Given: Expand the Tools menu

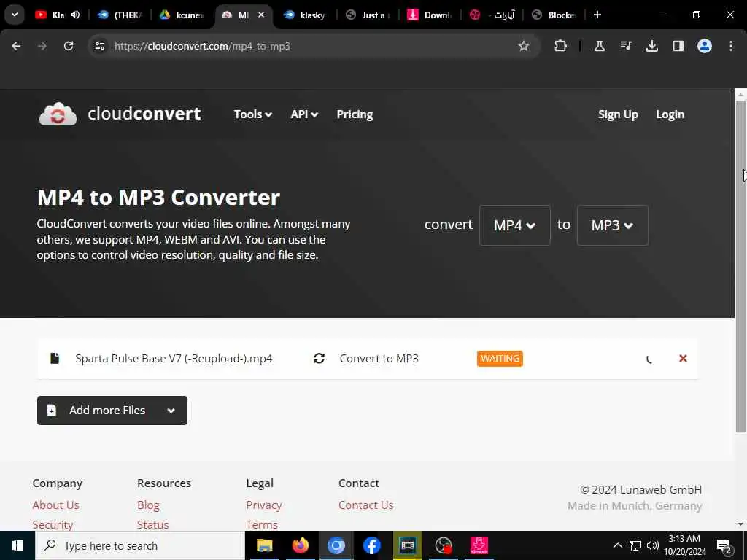Looking at the screenshot, I should (253, 114).
